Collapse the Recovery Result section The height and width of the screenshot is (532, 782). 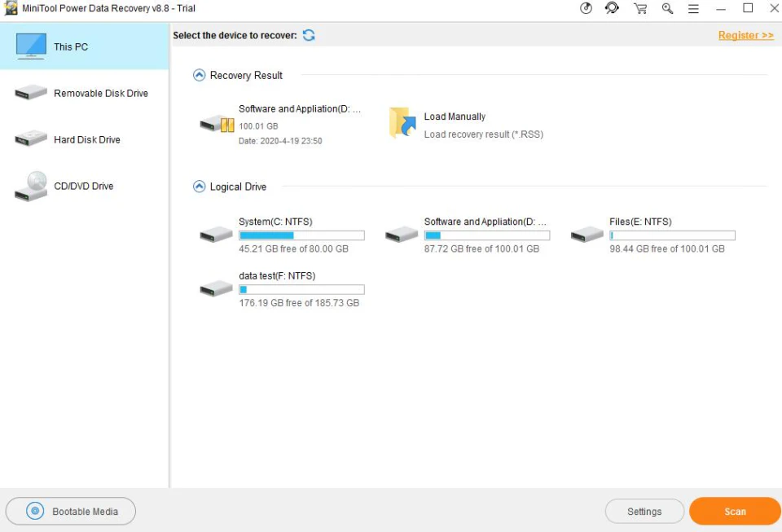pyautogui.click(x=198, y=74)
